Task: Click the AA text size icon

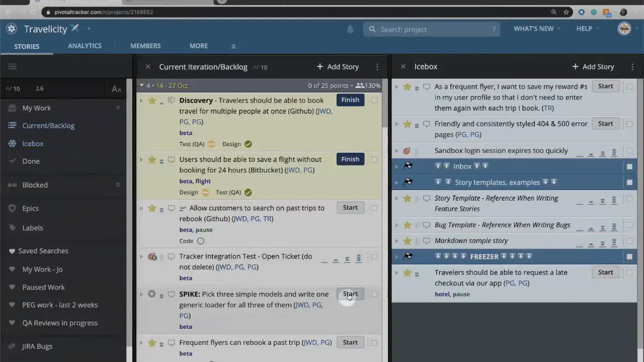Action: [x=116, y=89]
